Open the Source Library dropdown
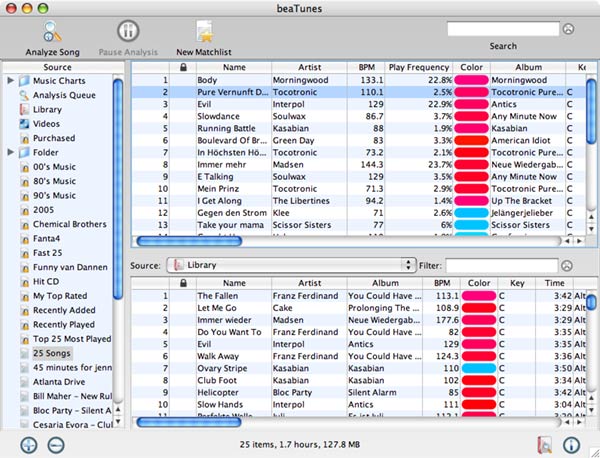Viewport: 600px width, 458px height. pyautogui.click(x=290, y=265)
